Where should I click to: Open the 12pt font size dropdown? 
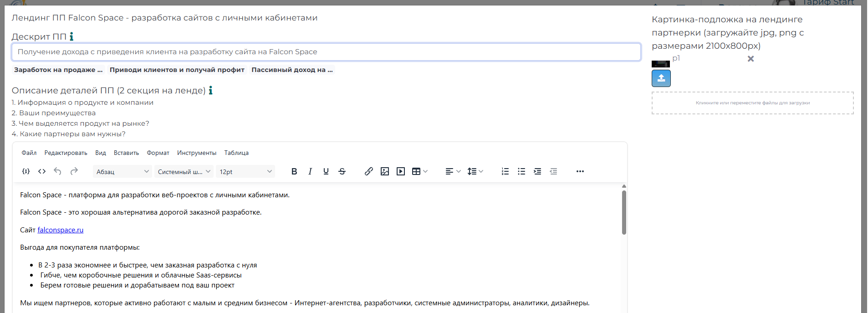click(x=245, y=172)
